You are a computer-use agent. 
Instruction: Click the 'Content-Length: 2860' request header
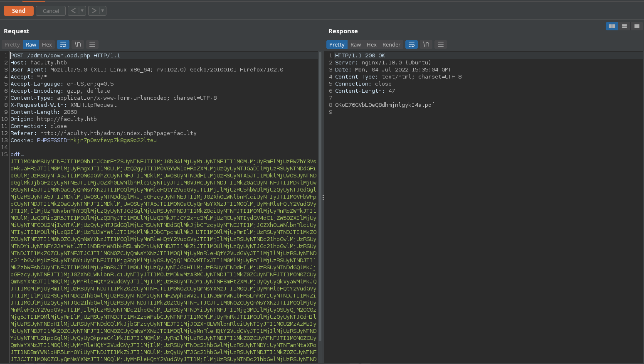point(44,112)
